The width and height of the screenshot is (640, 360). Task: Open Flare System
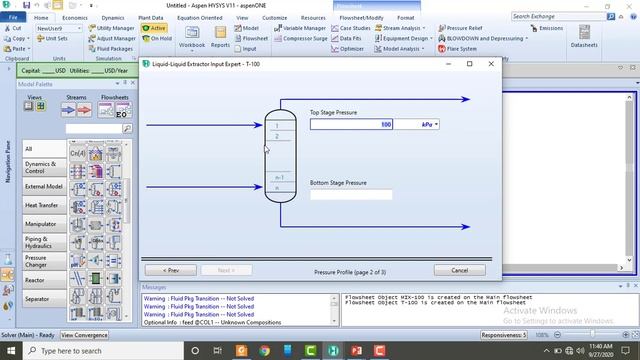[457, 49]
